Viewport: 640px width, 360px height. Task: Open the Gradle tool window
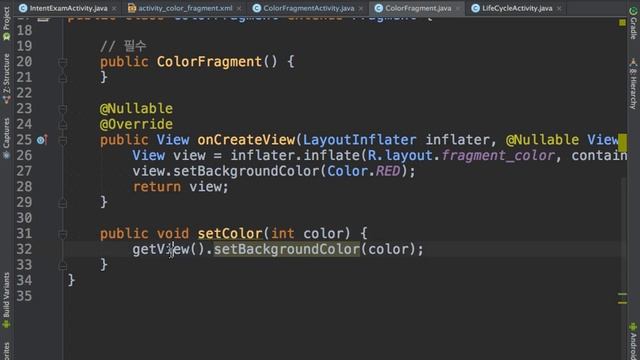[x=633, y=22]
